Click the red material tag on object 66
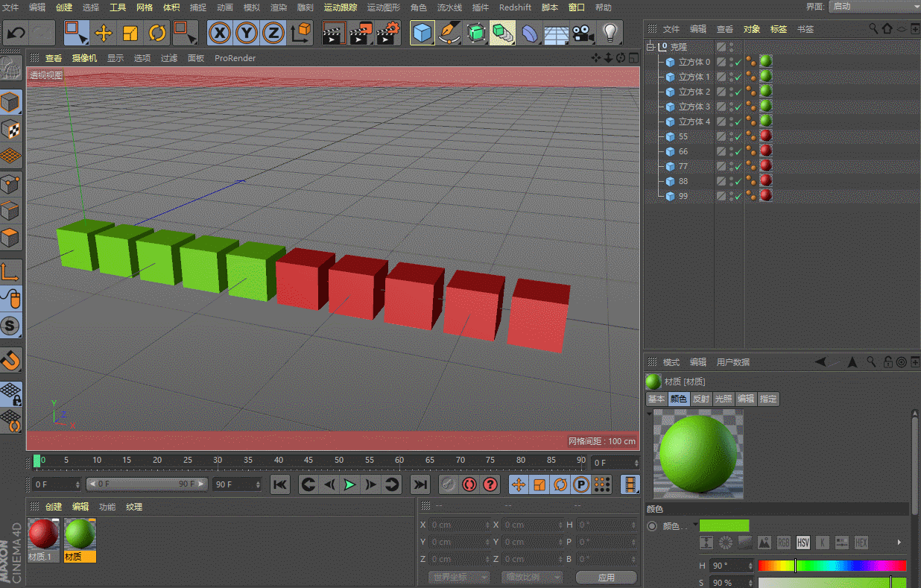 [765, 151]
